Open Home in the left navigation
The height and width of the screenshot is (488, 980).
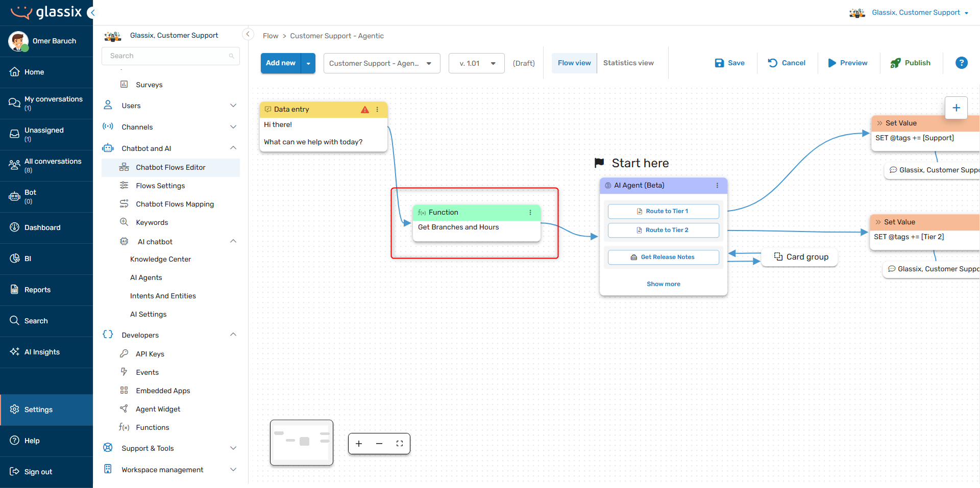click(x=46, y=72)
